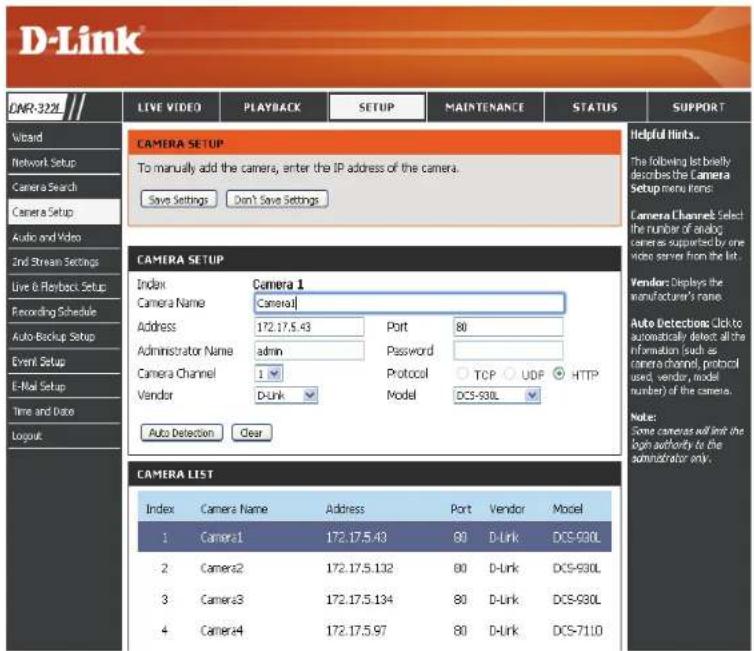Click the DCS-7110 model cell
754x651 pixels.
[578, 630]
